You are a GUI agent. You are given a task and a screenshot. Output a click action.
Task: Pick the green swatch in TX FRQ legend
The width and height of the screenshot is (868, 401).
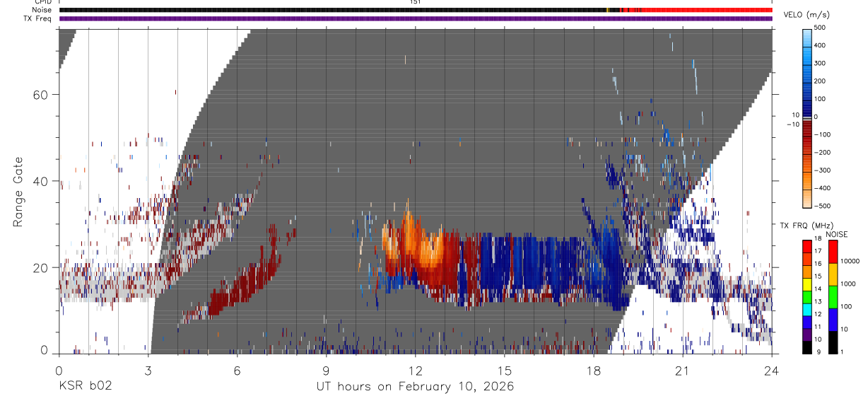pyautogui.click(x=807, y=296)
